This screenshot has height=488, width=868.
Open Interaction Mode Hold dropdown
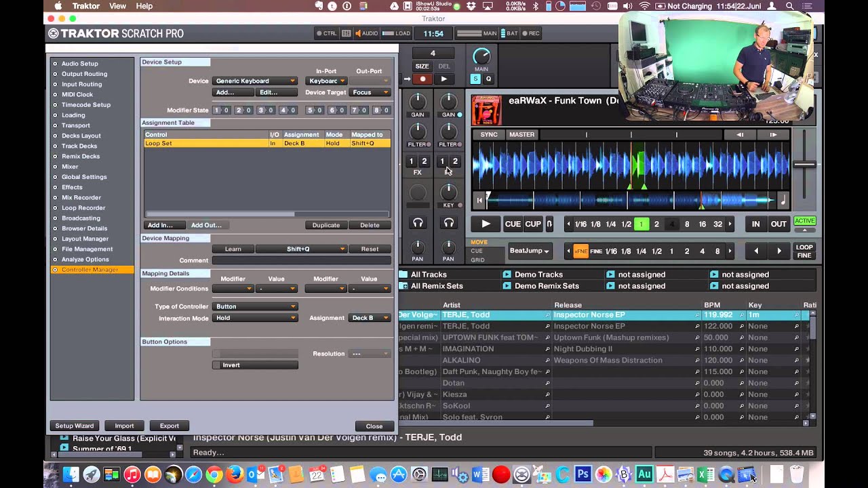point(255,318)
